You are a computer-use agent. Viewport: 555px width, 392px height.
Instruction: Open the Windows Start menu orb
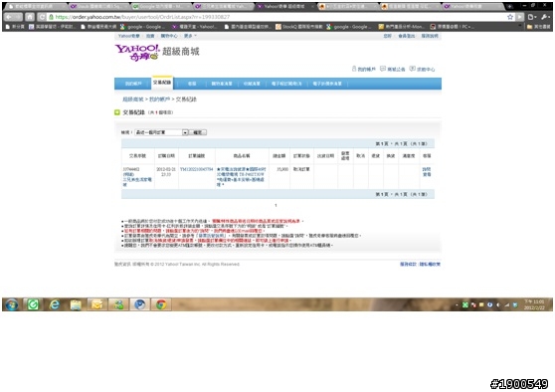pyautogui.click(x=12, y=304)
